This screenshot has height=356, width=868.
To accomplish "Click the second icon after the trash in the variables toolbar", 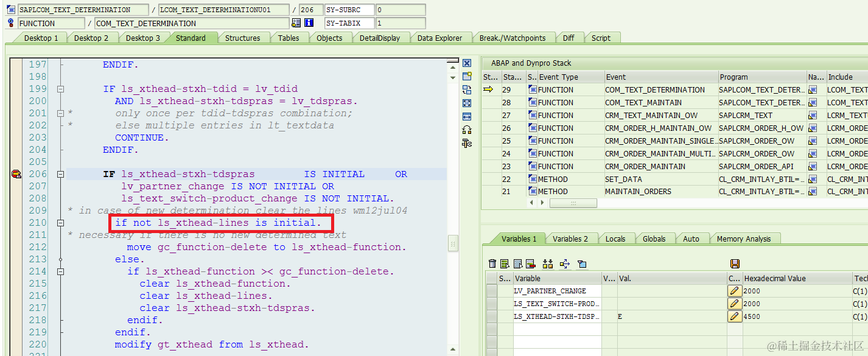I will pos(505,264).
